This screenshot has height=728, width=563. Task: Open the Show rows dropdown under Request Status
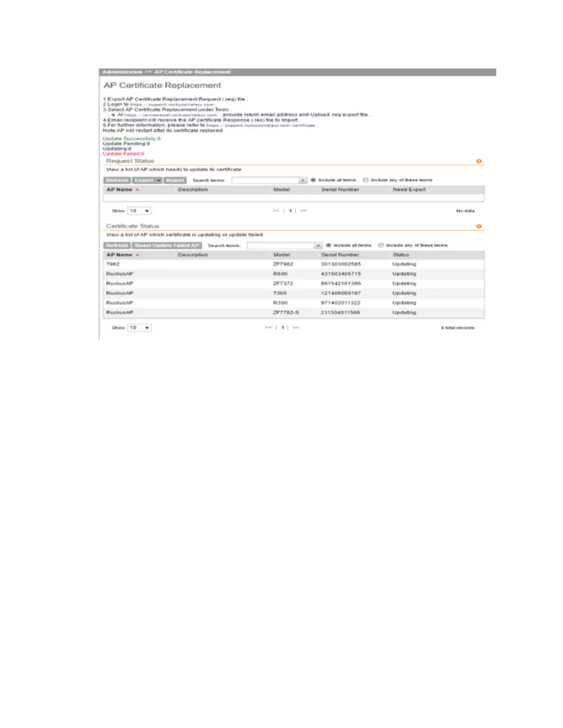pos(139,211)
